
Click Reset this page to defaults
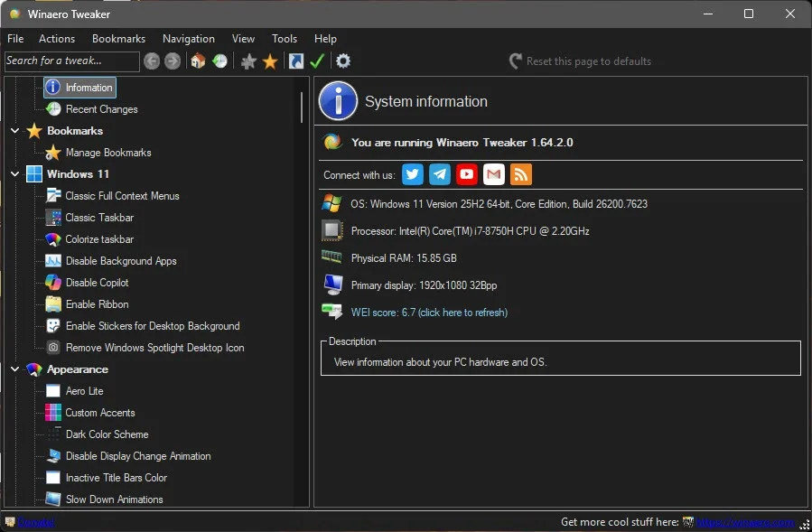(588, 61)
